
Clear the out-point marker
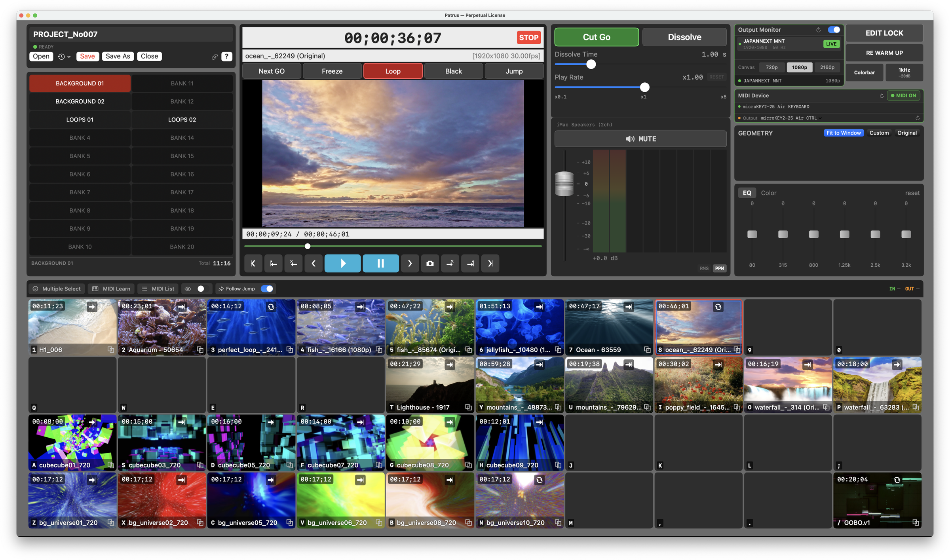450,264
